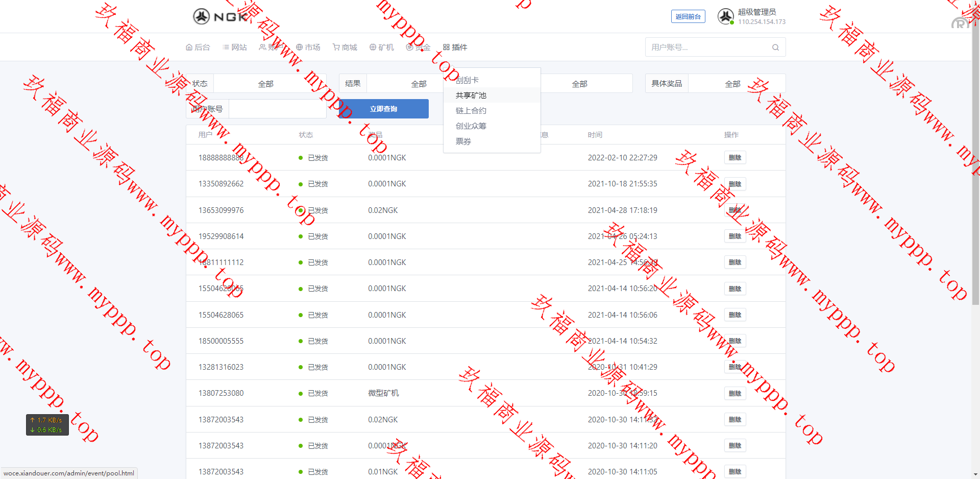Click the search magnifier icon
The width and height of the screenshot is (980, 479).
coord(775,47)
